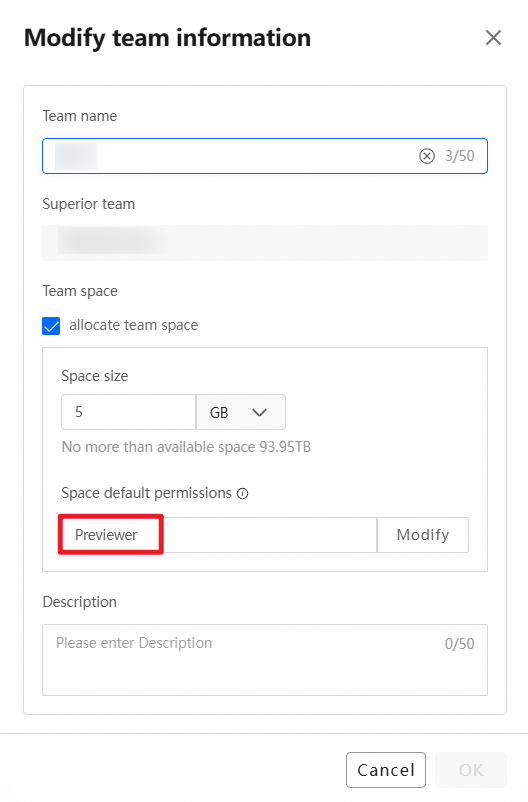Uncheck the allocate team space checkbox
Viewport: 528px width, 802px height.
(x=51, y=326)
